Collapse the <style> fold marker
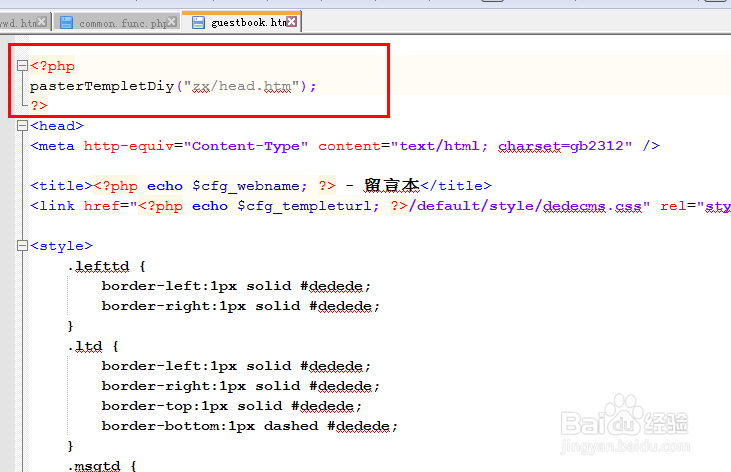 (22, 245)
